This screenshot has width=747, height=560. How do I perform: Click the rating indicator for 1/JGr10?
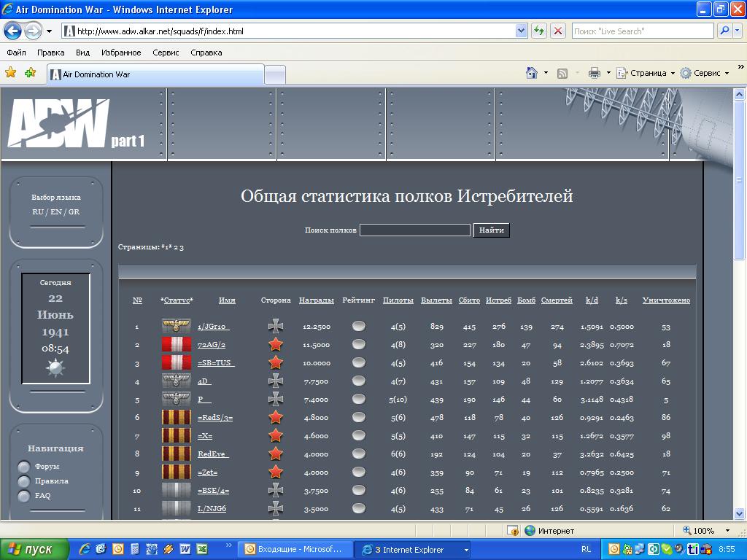click(x=358, y=326)
